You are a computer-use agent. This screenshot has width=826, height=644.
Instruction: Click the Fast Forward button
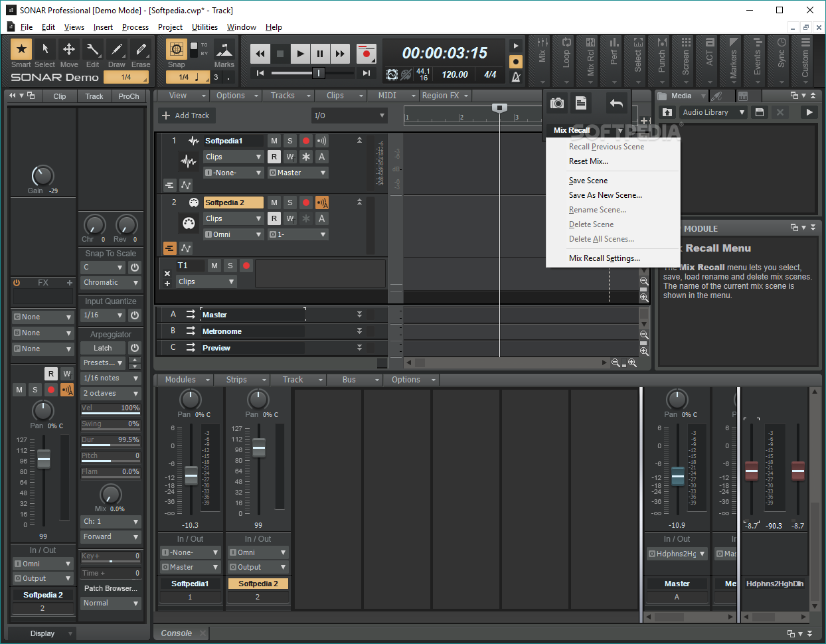(x=340, y=54)
